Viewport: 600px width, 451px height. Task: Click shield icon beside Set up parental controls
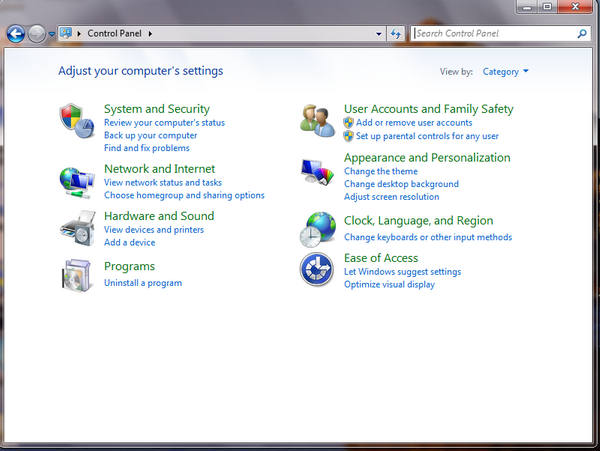click(348, 136)
